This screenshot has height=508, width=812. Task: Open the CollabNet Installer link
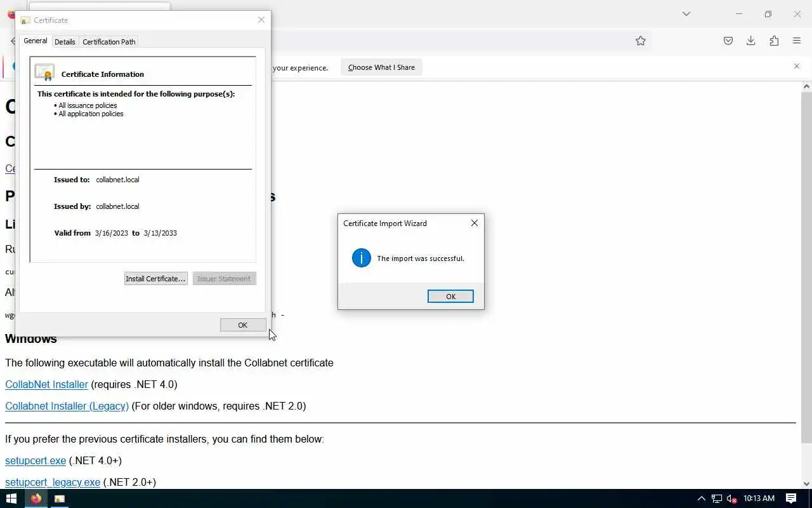[x=46, y=384]
